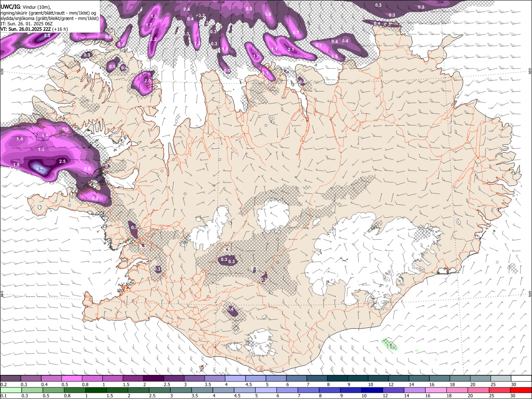Click the 0.1 label in the bottom legend row
The image size is (532, 399).
(3, 396)
